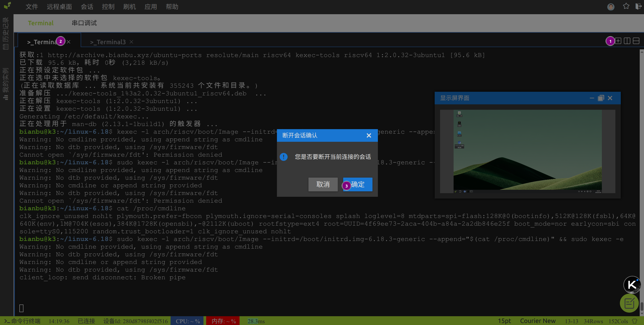Open the Courier New font selector

(x=538, y=321)
